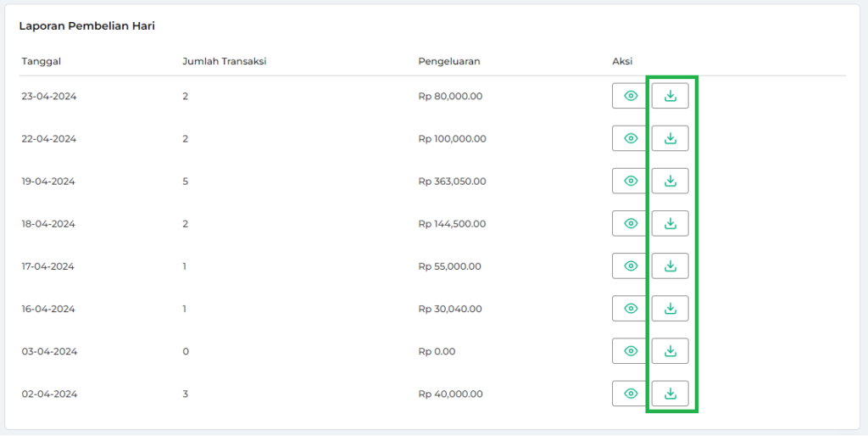Viewport: 868px width, 436px height.
Task: Select the Rp 363,050.00 expense cell
Action: pos(452,182)
